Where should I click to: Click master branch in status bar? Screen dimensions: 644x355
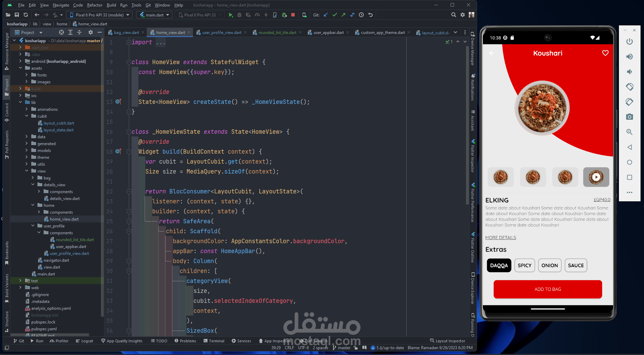[341, 348]
